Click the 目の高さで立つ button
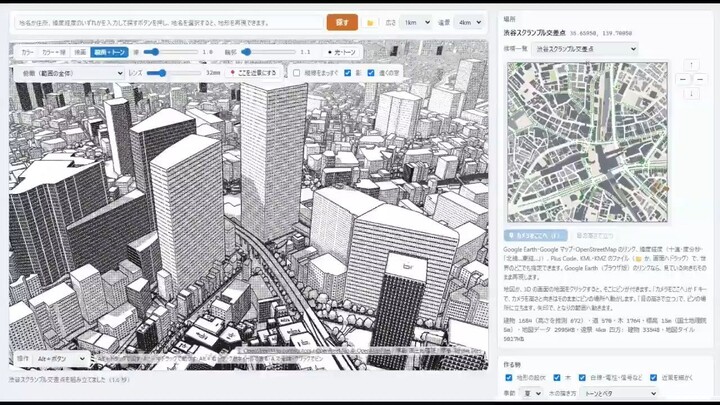 click(x=594, y=235)
